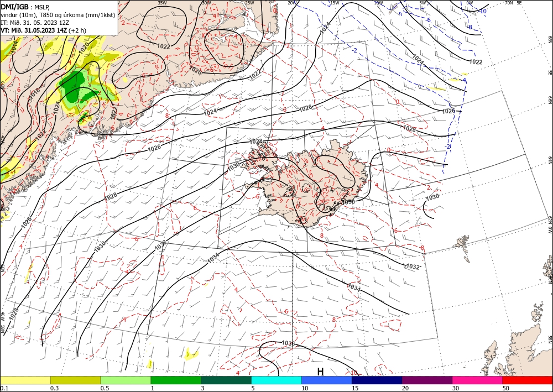Image resolution: width=553 pixels, height=392 pixels.
Task: Click legend value 0.3 on precipitation scale
Action: (54, 388)
